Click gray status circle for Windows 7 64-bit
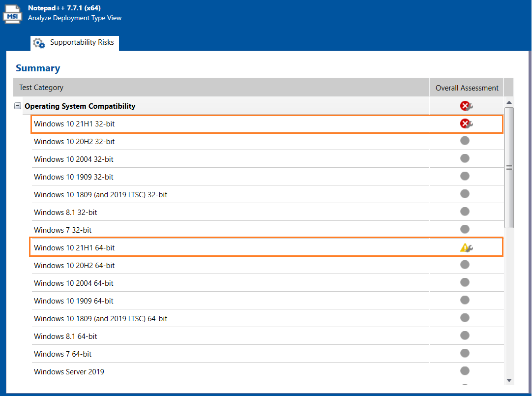Image resolution: width=532 pixels, height=396 pixels. click(465, 353)
